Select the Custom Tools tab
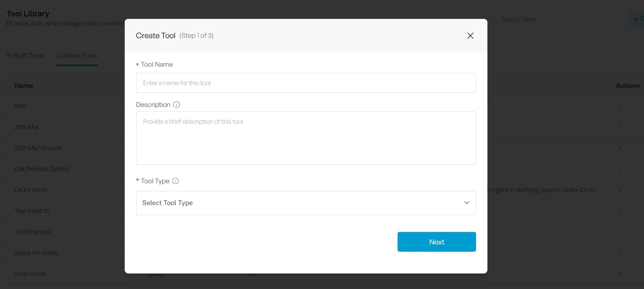Image resolution: width=644 pixels, height=289 pixels. point(77,56)
